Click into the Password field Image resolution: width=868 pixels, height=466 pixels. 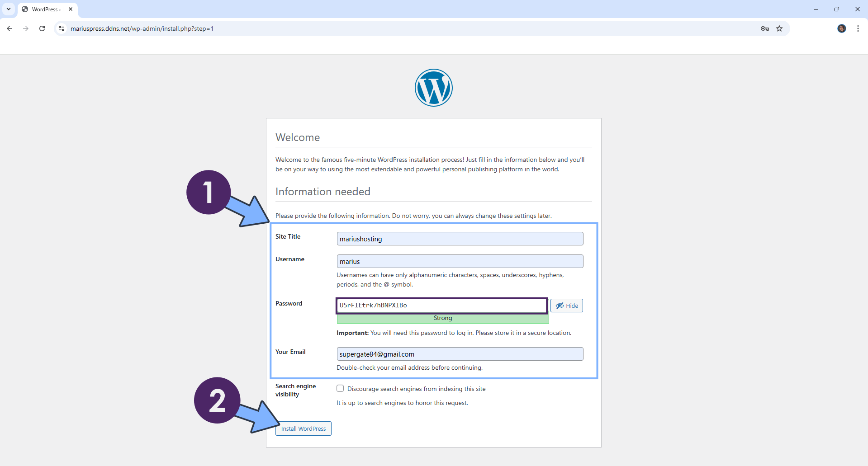442,306
